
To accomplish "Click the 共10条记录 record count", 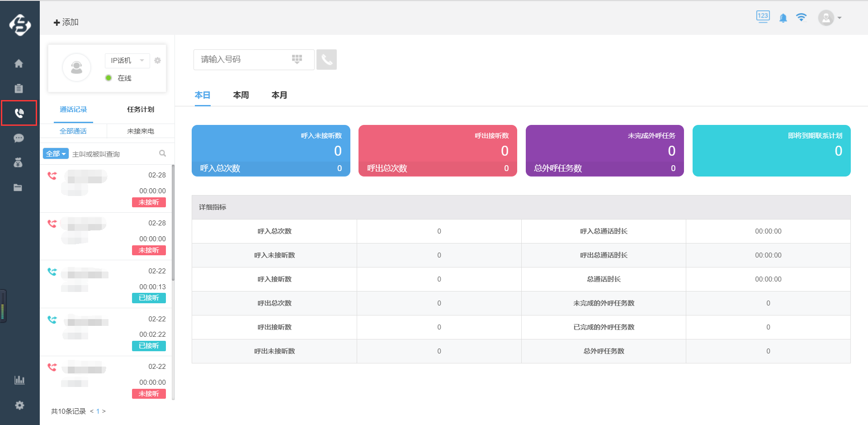I will click(x=68, y=411).
